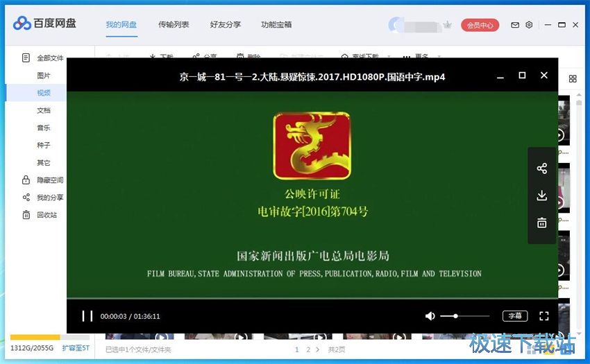Open 隐藏空间 in sidebar
Viewport: 590px width, 364px height.
(50, 180)
